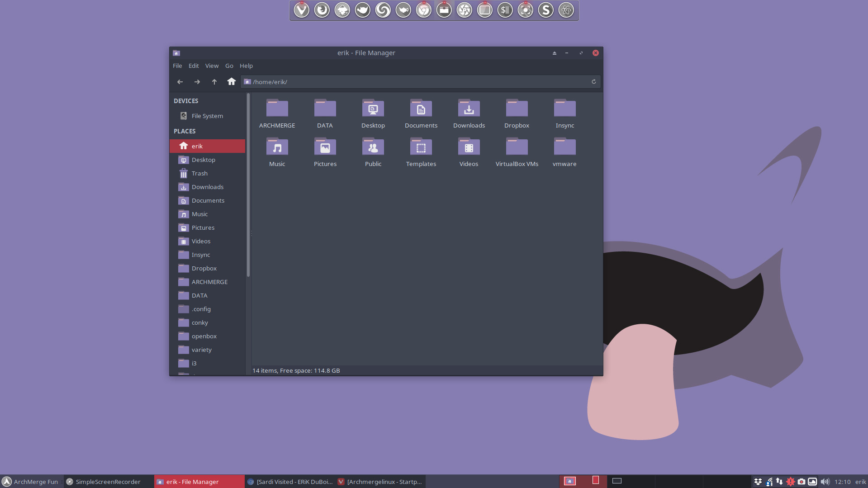Open the File menu
This screenshot has width=868, height=488.
coord(177,66)
